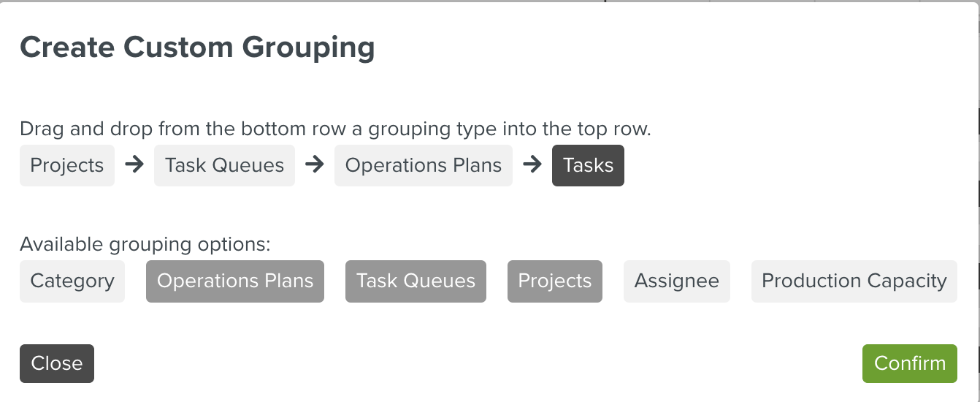Image resolution: width=980 pixels, height=402 pixels.
Task: Click the drag and drop instruction text
Action: [335, 129]
